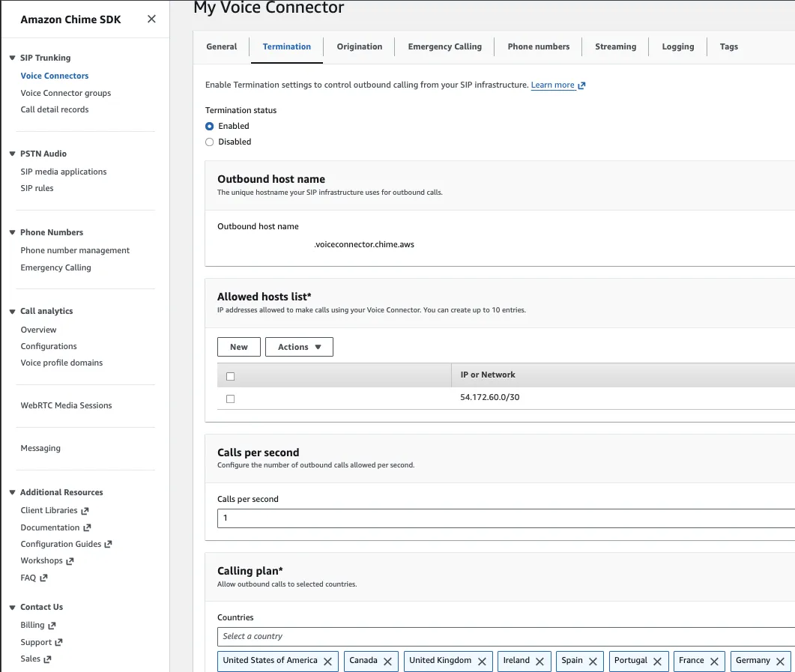
Task: Open the Tags tab
Action: [728, 46]
